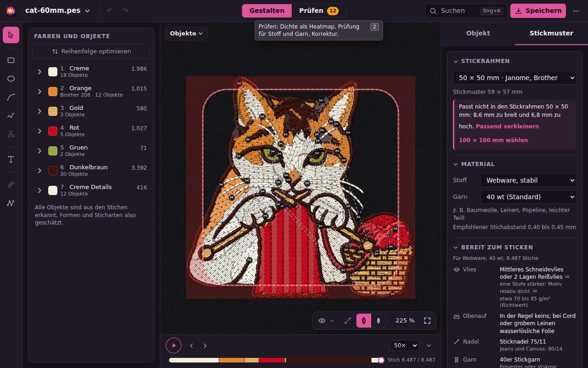Select the rectangle shape tool
588x368 pixels.
pyautogui.click(x=11, y=60)
